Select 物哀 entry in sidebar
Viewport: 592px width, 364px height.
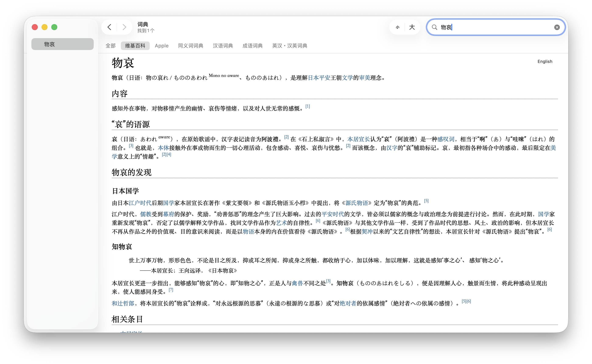tap(62, 44)
